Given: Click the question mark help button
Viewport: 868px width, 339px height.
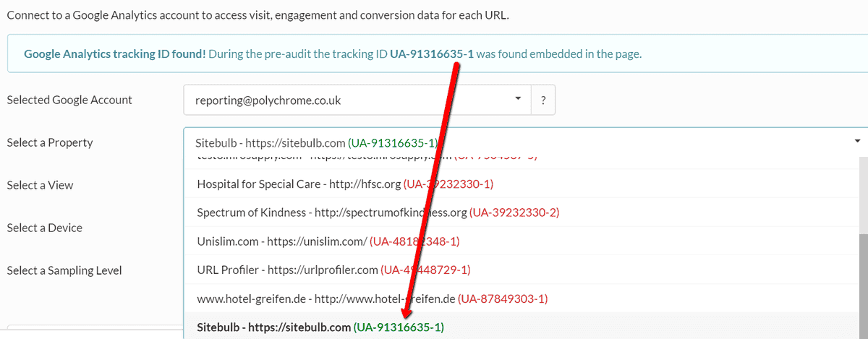Looking at the screenshot, I should point(543,100).
